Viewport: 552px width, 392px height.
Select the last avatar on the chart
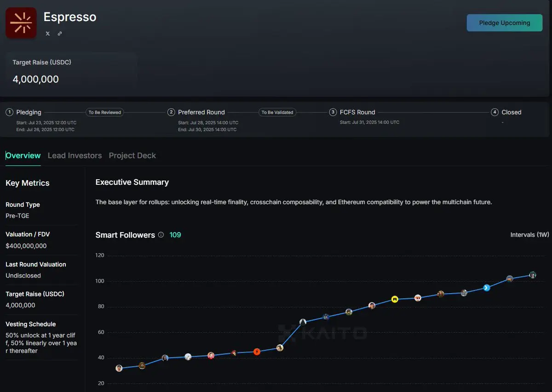[x=533, y=275]
